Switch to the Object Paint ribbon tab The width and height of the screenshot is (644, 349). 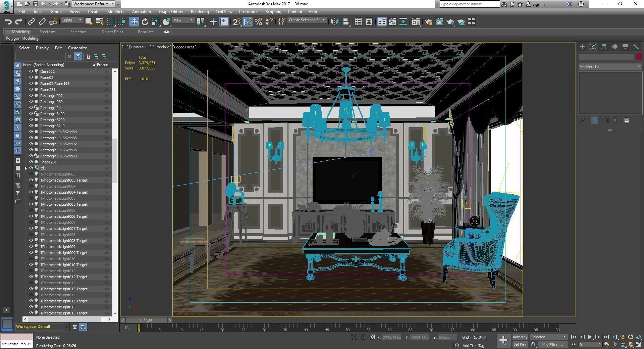(112, 32)
